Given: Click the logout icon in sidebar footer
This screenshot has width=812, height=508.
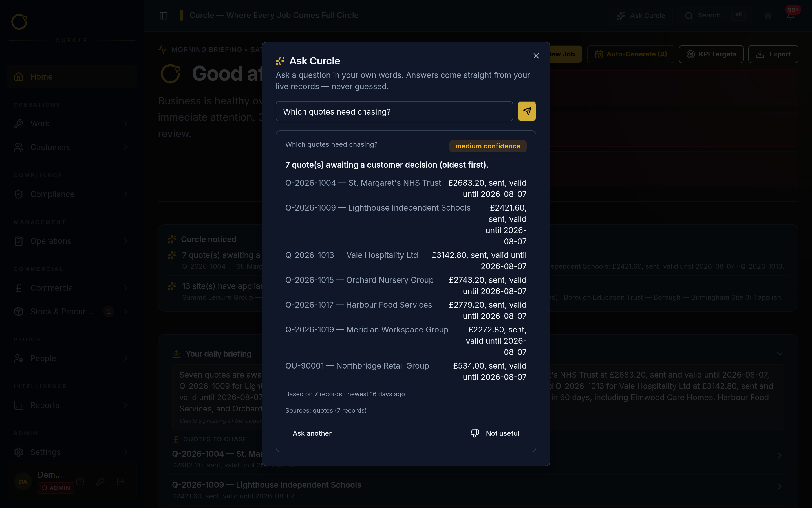Looking at the screenshot, I should [120, 481].
